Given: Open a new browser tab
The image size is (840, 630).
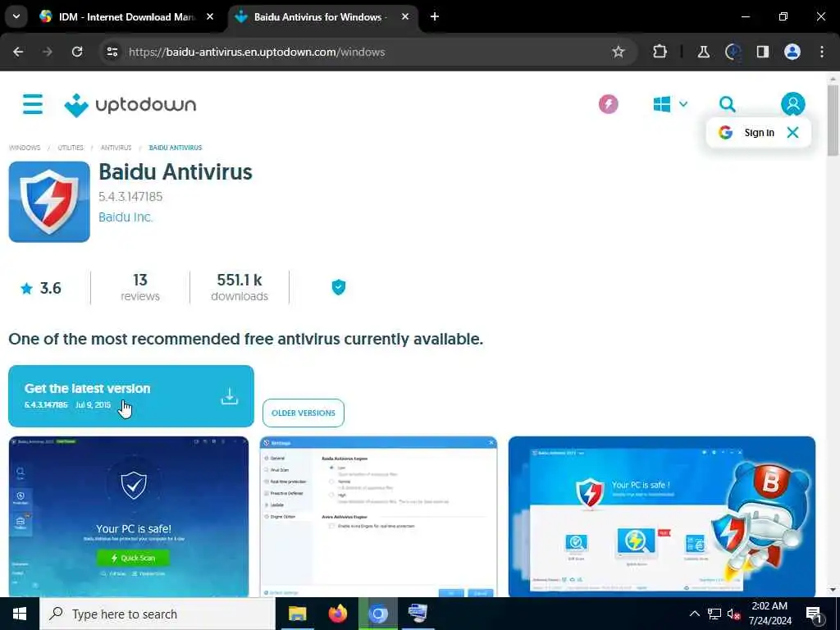Looking at the screenshot, I should [435, 16].
